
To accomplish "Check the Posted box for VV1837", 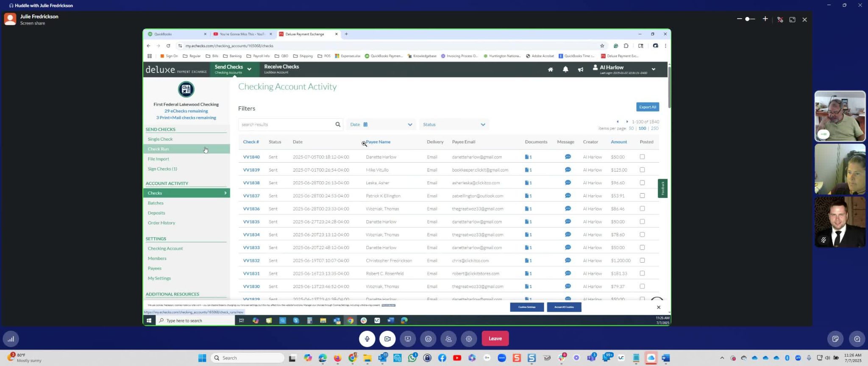I will click(642, 196).
